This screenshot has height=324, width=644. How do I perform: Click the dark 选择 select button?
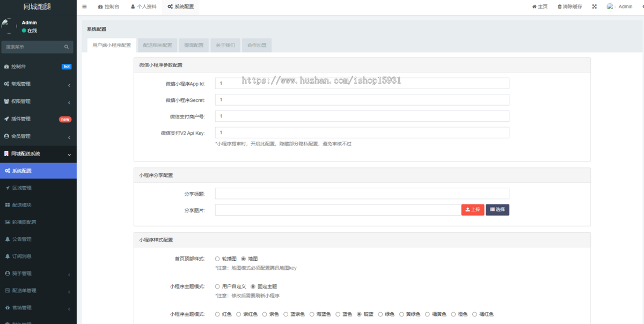[x=497, y=210]
